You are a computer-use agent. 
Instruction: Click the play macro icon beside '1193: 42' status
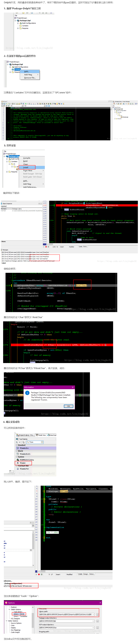44,247
